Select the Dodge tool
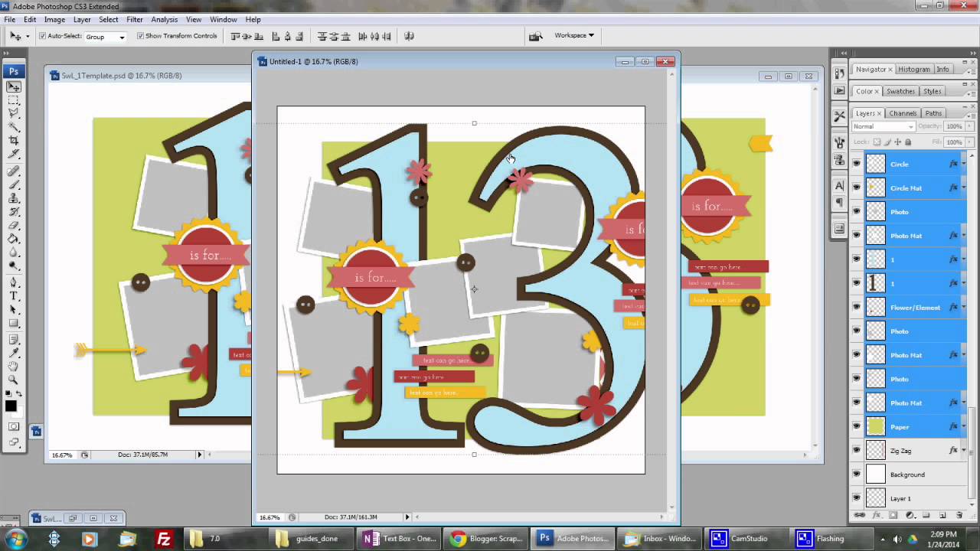 pyautogui.click(x=14, y=267)
